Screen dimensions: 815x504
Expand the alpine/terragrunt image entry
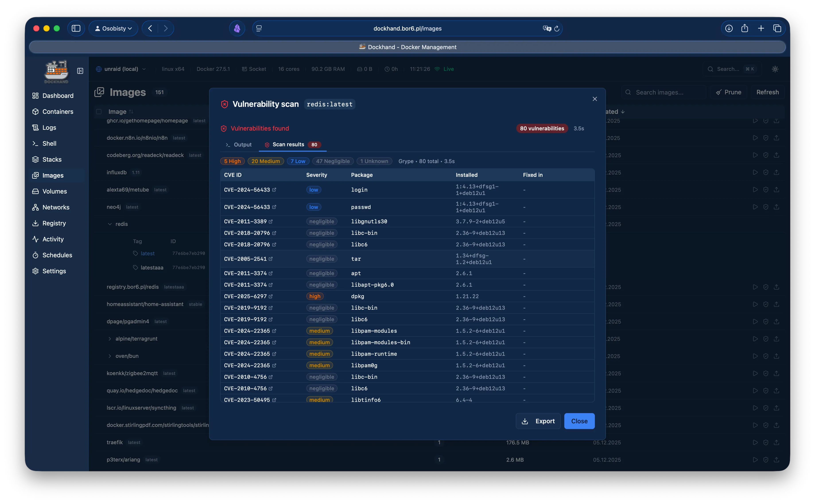[110, 338]
